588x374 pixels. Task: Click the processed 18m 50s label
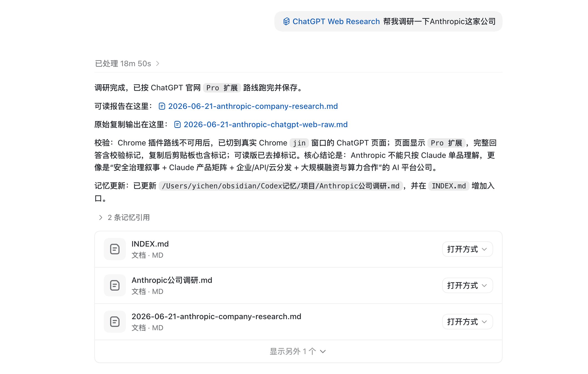click(x=123, y=63)
